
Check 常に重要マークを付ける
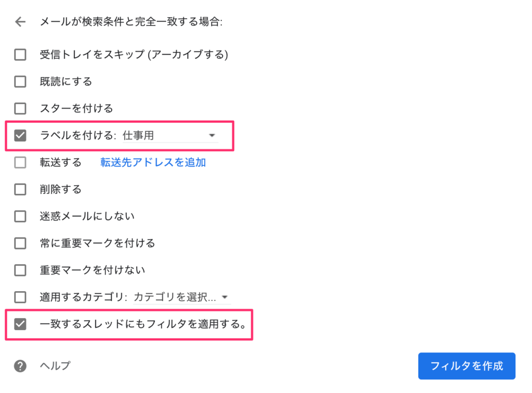(20, 243)
